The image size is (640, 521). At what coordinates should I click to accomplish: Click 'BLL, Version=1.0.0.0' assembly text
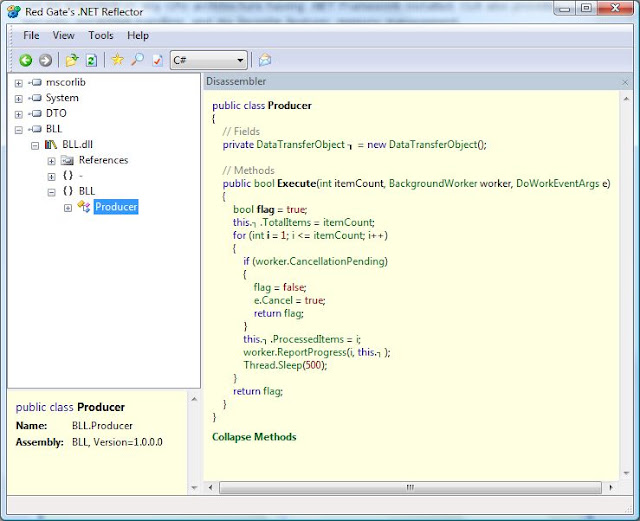pos(117,442)
